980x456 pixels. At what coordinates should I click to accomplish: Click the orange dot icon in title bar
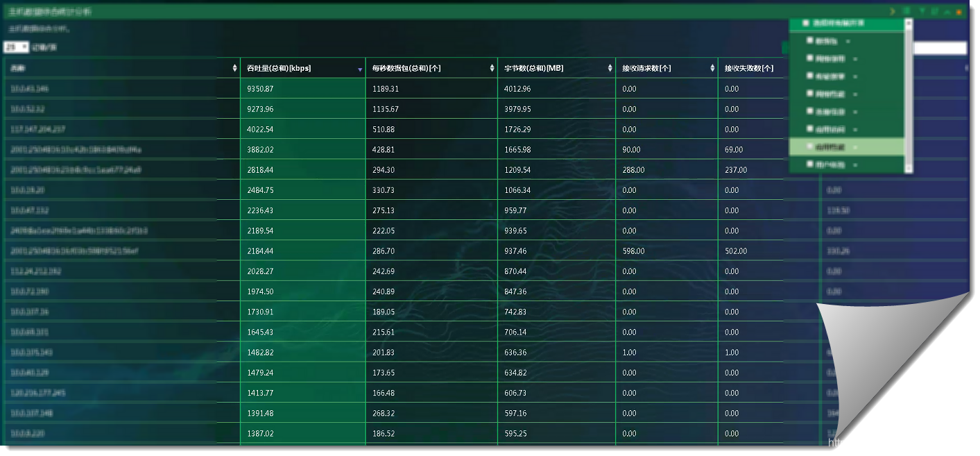(959, 12)
